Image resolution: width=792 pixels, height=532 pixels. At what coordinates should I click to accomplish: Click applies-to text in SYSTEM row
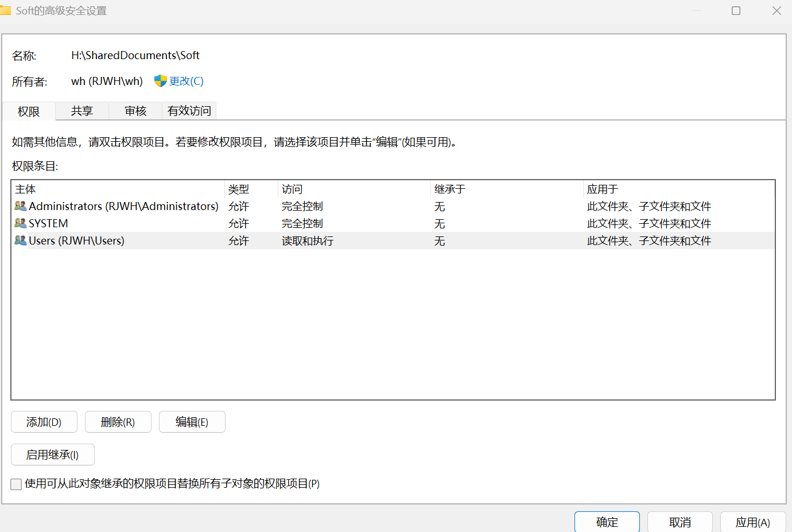[649, 223]
